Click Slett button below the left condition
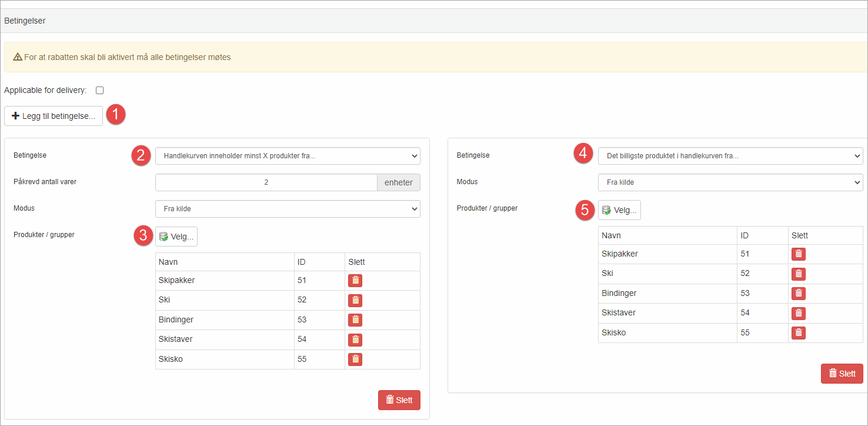 [399, 400]
